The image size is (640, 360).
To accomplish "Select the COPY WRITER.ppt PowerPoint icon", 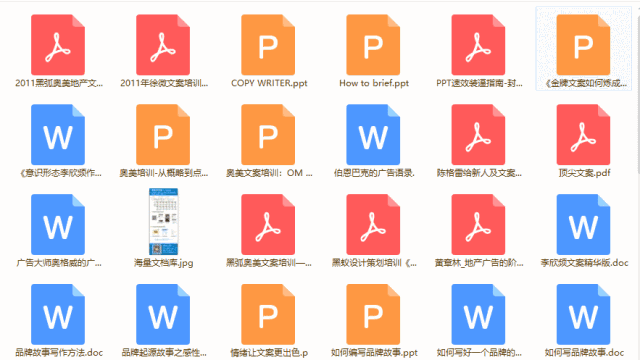I will click(268, 45).
